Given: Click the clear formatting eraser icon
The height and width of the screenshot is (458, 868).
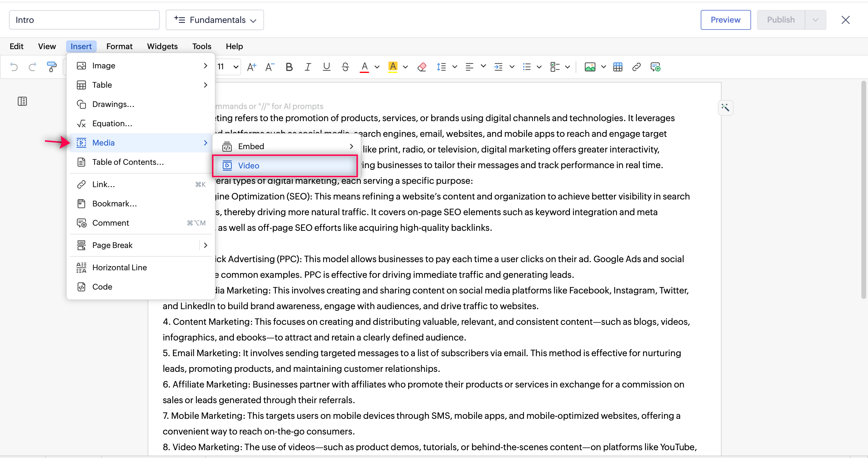Looking at the screenshot, I should (x=422, y=67).
